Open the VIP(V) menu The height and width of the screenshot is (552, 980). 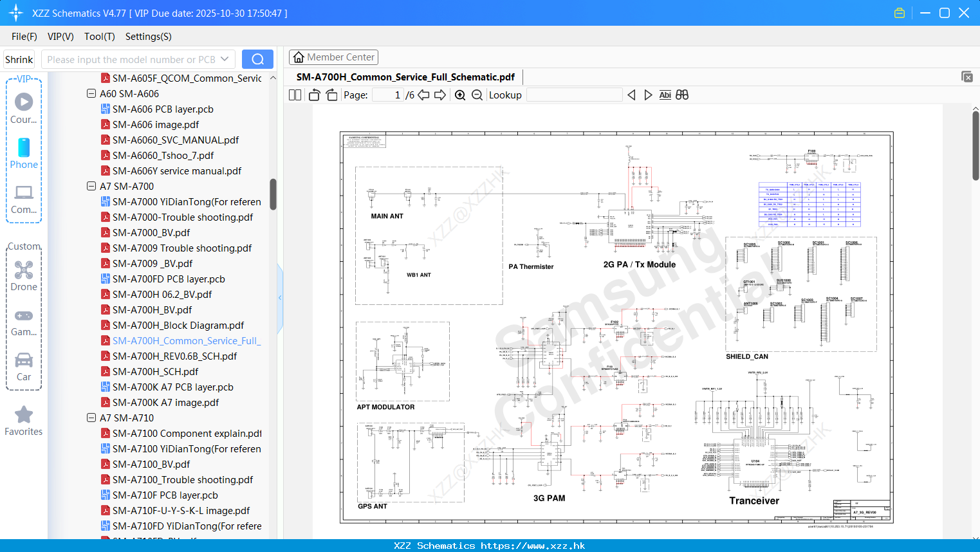(60, 37)
